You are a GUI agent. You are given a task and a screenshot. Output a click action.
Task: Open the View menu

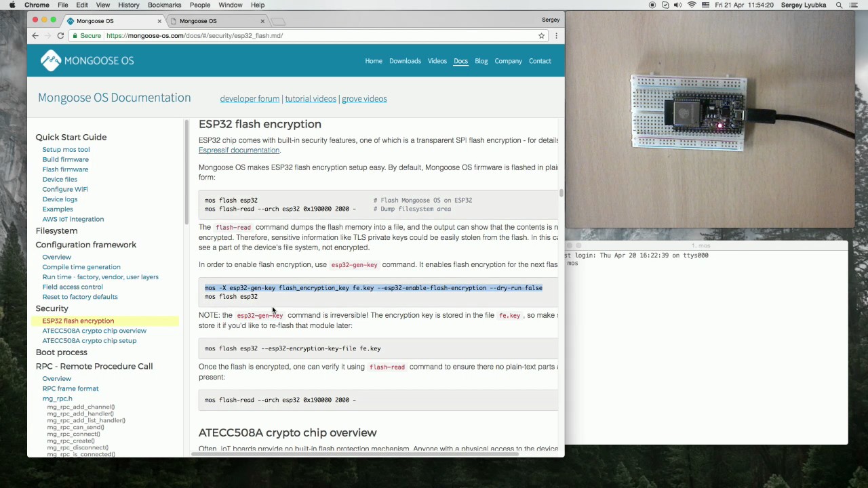tap(103, 5)
